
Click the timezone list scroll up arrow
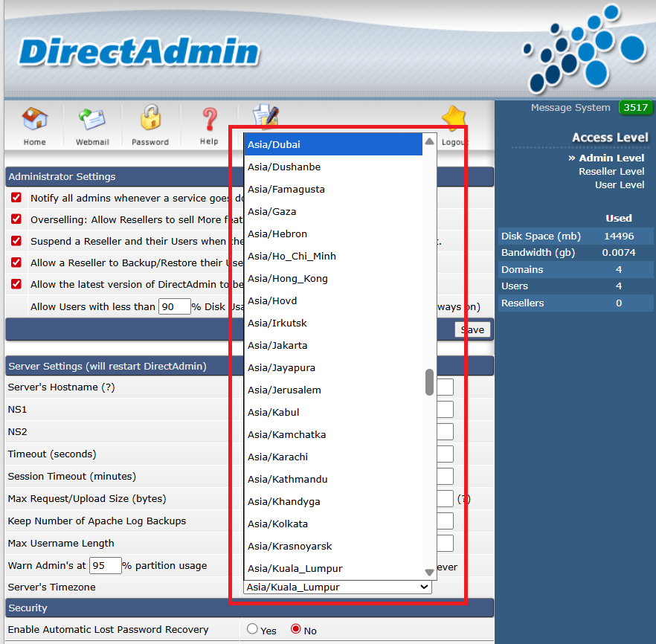429,141
